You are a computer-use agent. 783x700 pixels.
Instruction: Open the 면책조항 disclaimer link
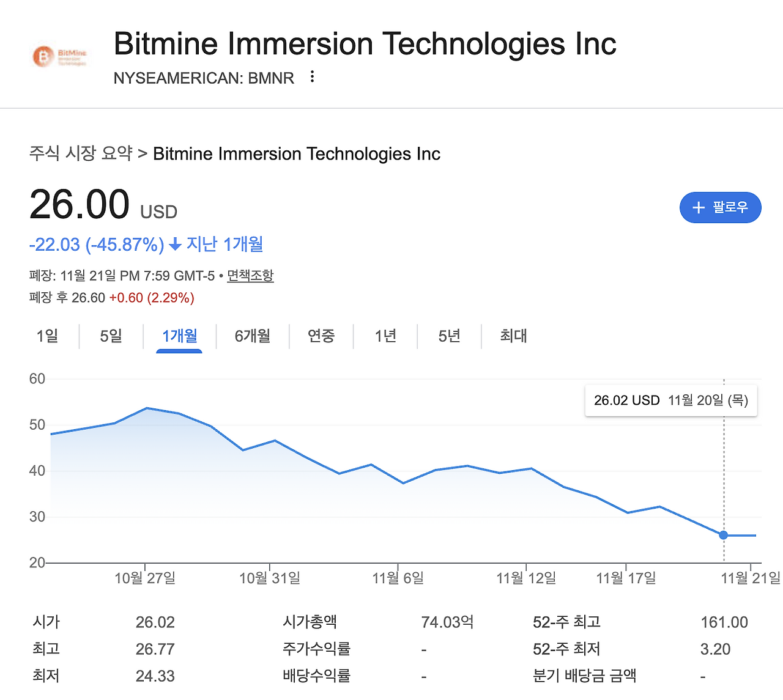point(250,276)
